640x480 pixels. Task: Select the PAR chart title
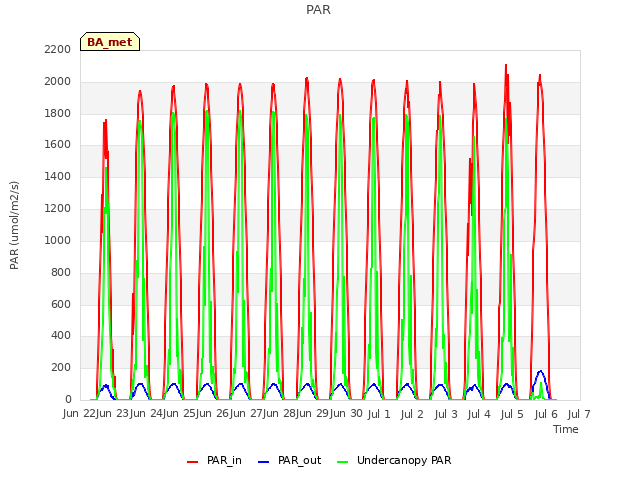[318, 9]
